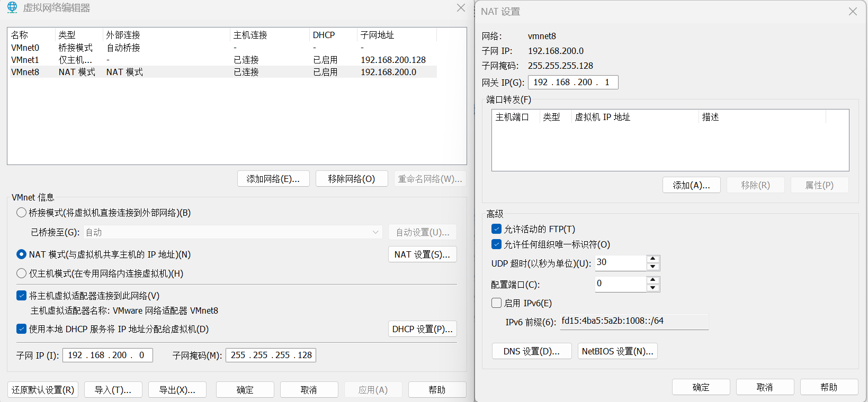Increase config port with up arrow
The image size is (868, 402).
point(653,280)
